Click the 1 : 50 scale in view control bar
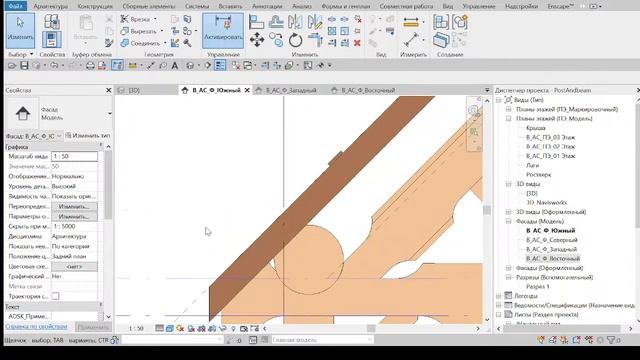The image size is (640, 360). [x=136, y=328]
